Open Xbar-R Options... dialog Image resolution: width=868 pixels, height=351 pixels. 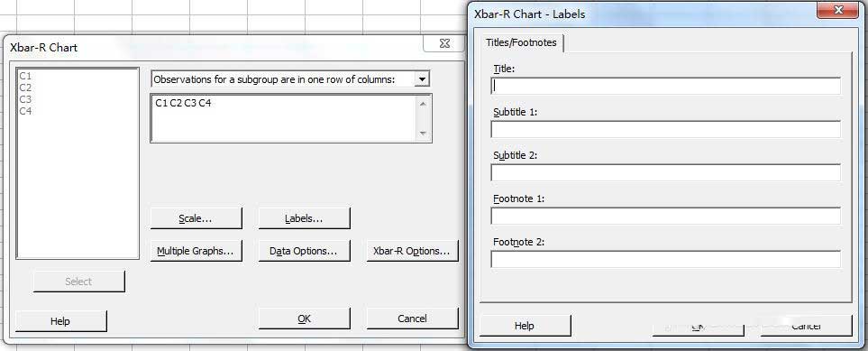413,251
